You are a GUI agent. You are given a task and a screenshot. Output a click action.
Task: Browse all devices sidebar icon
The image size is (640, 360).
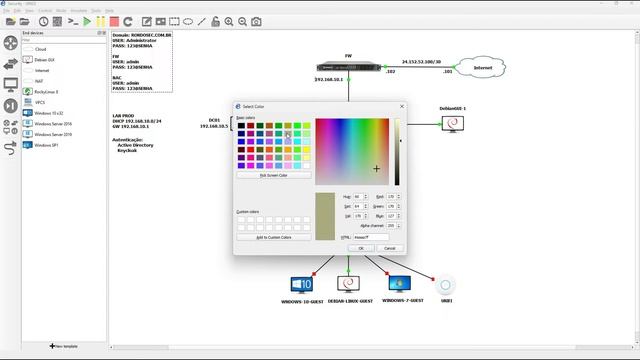click(x=11, y=127)
